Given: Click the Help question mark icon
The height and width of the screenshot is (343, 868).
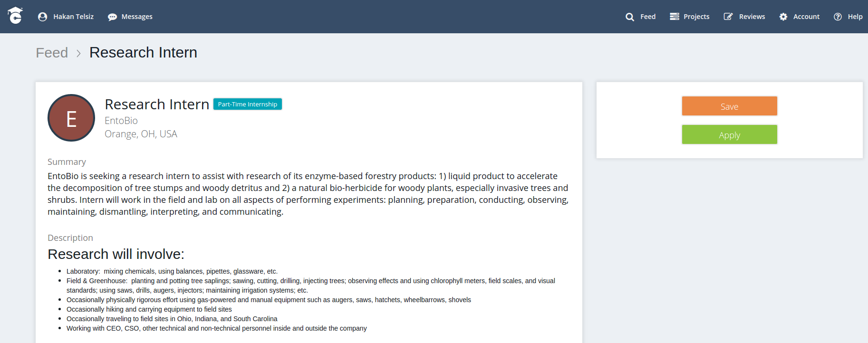Looking at the screenshot, I should coord(838,17).
